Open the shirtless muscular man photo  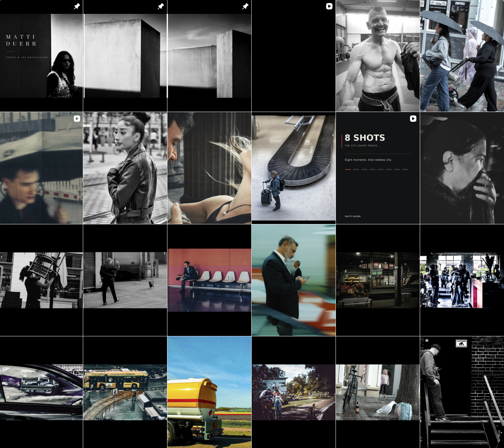378,56
